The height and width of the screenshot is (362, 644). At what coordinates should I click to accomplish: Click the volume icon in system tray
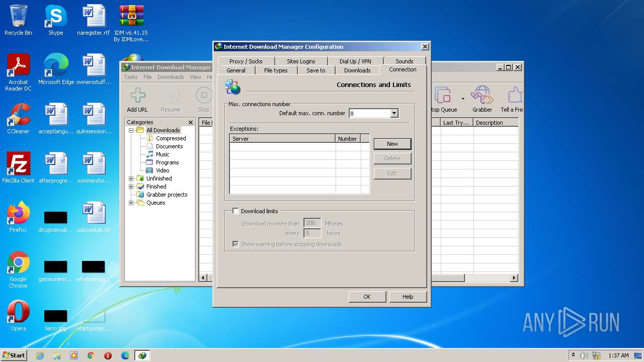tap(584, 355)
